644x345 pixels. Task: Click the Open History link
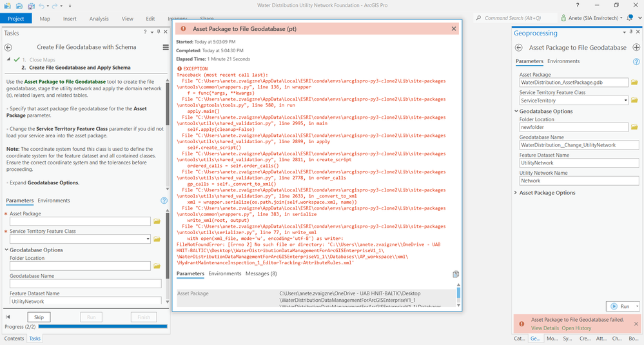577,328
